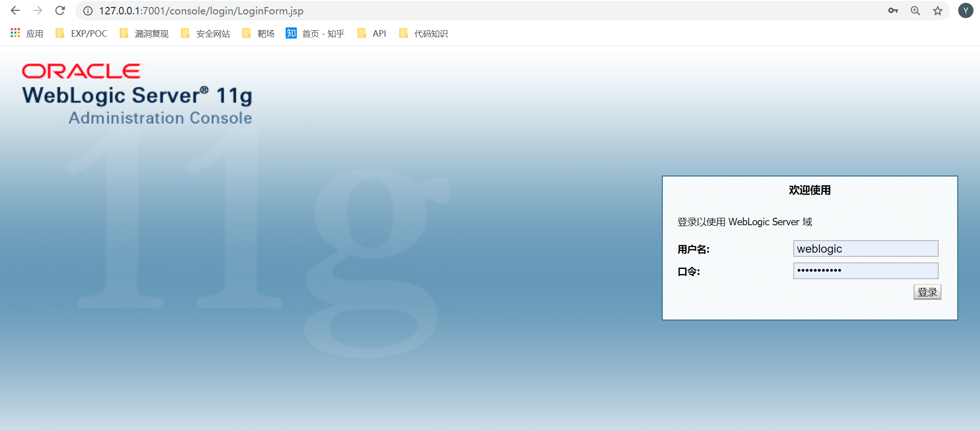Click the browser forward arrow
Screen dimensions: 980x431
tap(38, 11)
